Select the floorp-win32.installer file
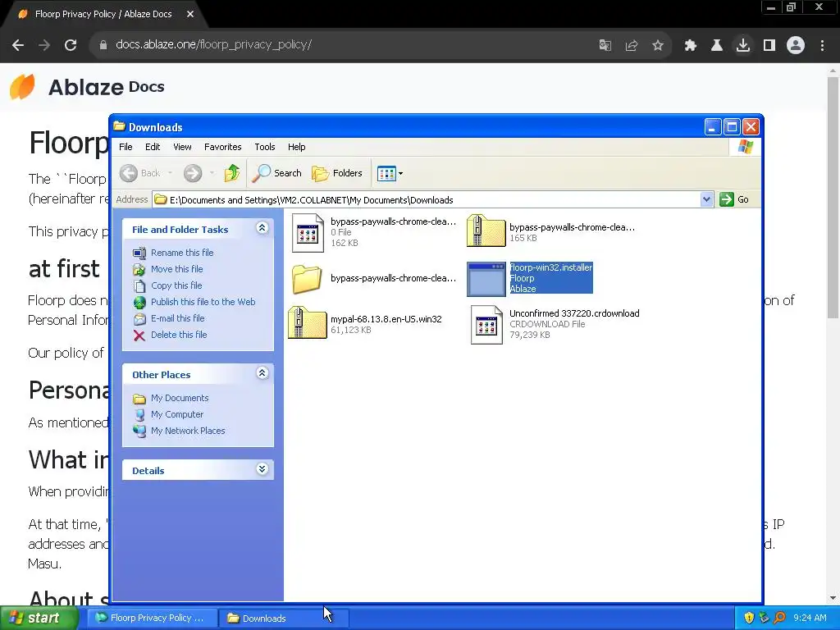 pyautogui.click(x=530, y=278)
